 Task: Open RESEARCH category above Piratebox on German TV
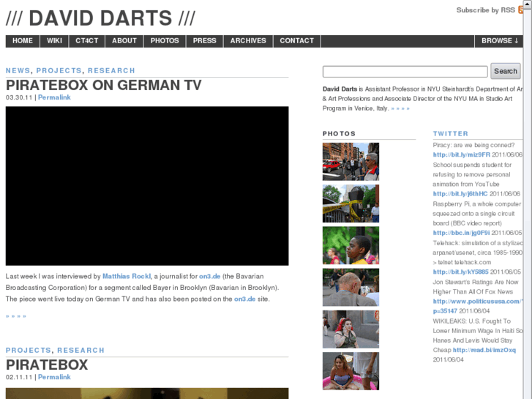[111, 70]
